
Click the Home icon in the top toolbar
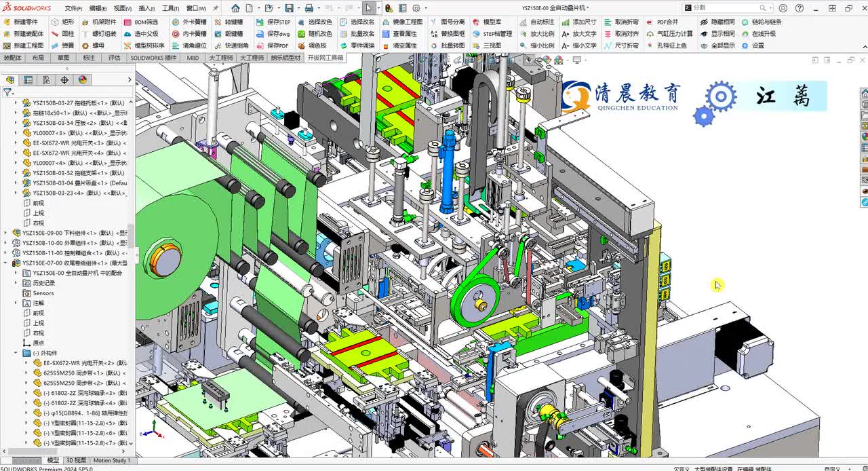235,8
